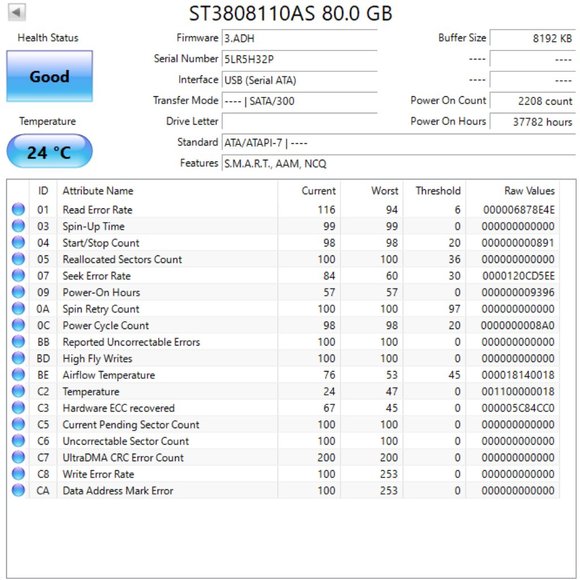Click the Interface field USB (Serial ATA)
Viewport: 580px width, 580px height.
299,80
